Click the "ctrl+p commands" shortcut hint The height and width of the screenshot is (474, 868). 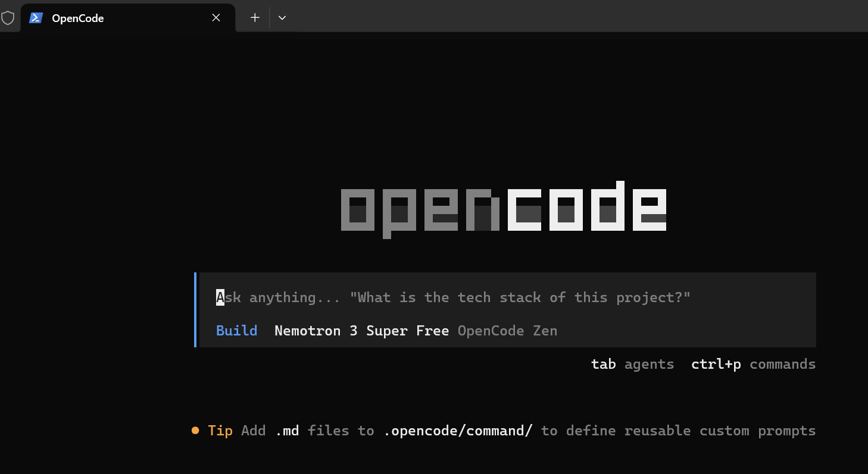click(x=753, y=364)
